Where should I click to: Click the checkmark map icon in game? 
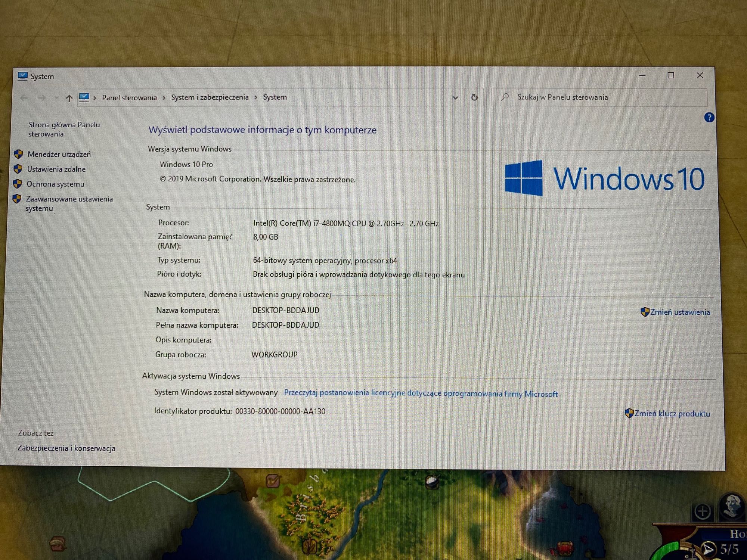coord(273,480)
